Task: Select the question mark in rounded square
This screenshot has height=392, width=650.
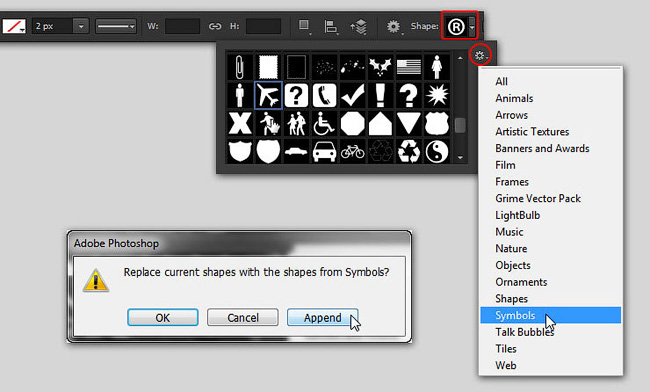Action: (296, 95)
